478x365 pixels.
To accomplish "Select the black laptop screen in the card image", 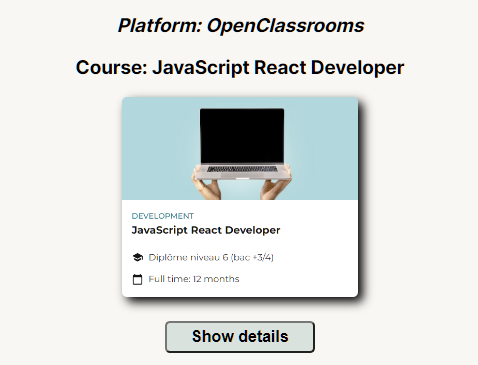I will point(242,136).
